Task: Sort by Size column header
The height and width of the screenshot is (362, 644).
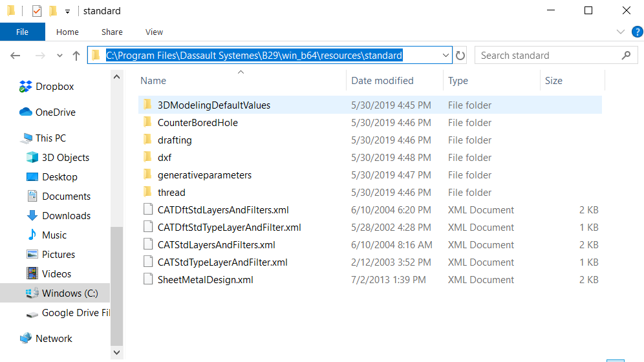Action: 553,81
